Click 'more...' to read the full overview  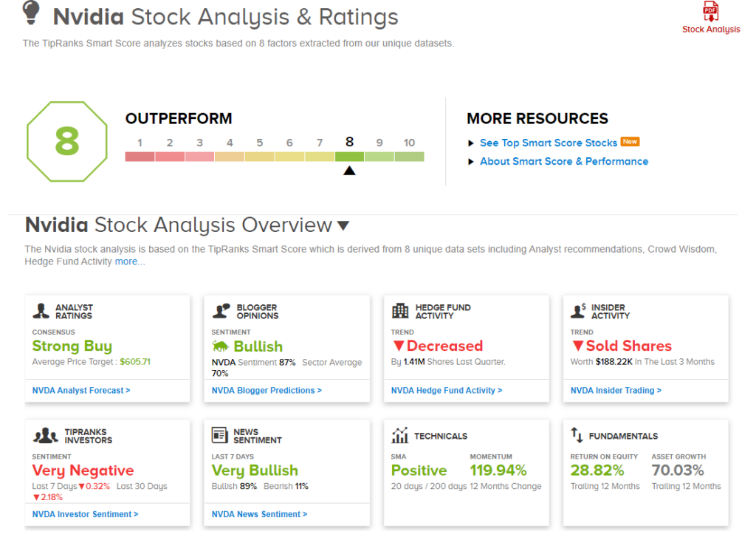128,261
